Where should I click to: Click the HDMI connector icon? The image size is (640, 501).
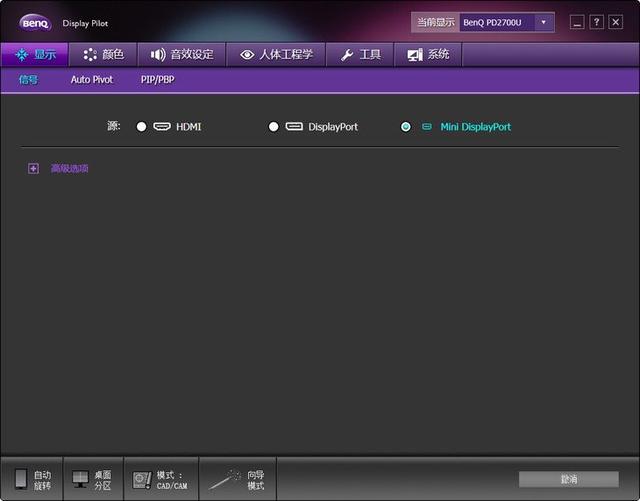click(162, 126)
